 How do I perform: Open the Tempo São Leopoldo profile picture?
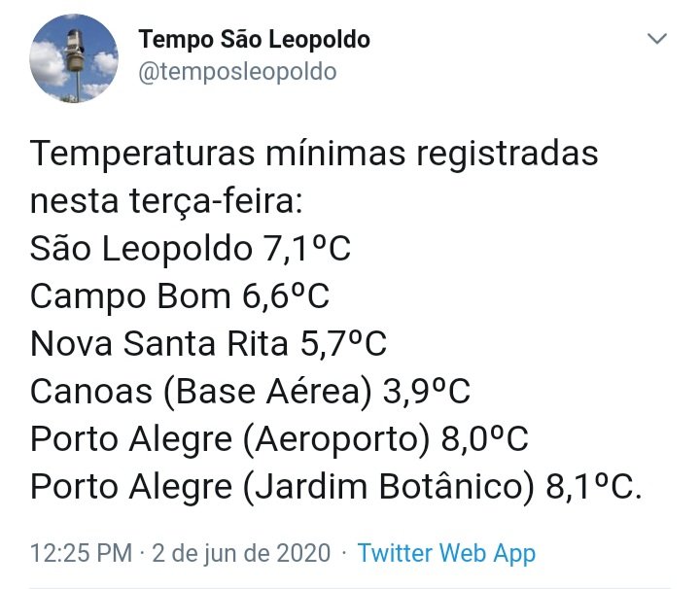(x=74, y=58)
